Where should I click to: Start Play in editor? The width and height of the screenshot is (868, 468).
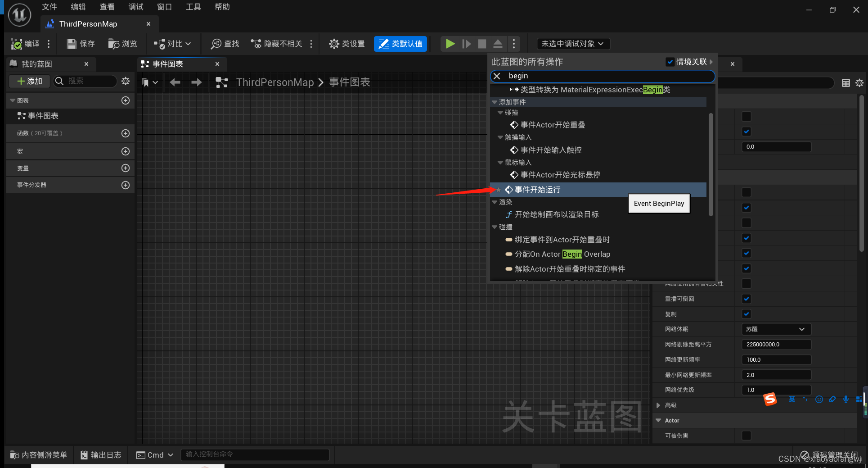(x=450, y=44)
